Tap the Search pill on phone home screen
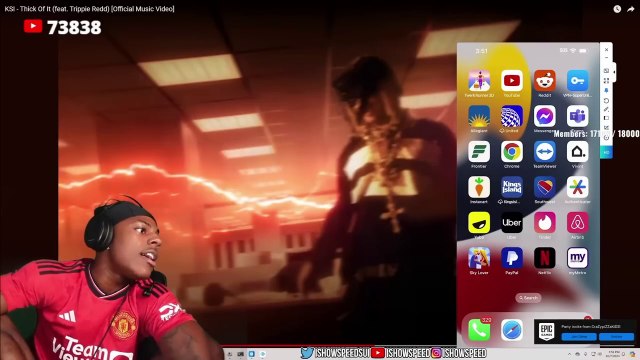Image resolution: width=640 pixels, height=360 pixels. tap(528, 298)
